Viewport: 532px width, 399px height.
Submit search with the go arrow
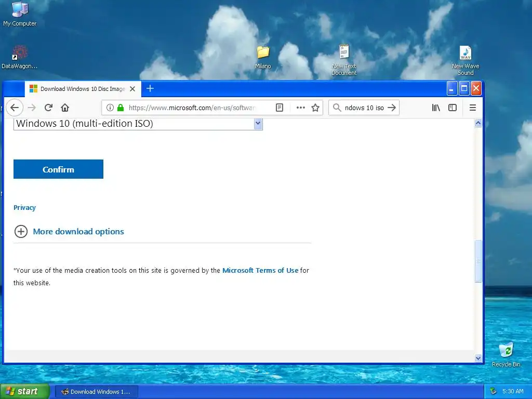(x=392, y=108)
